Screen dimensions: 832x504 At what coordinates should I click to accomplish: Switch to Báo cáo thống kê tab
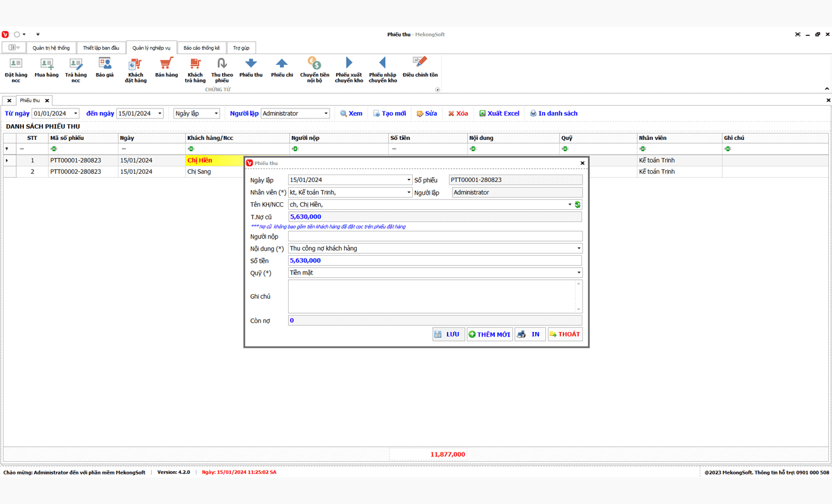pos(202,48)
